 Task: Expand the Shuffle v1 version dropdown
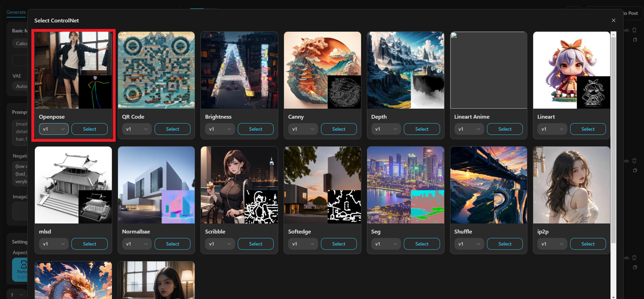pyautogui.click(x=469, y=244)
